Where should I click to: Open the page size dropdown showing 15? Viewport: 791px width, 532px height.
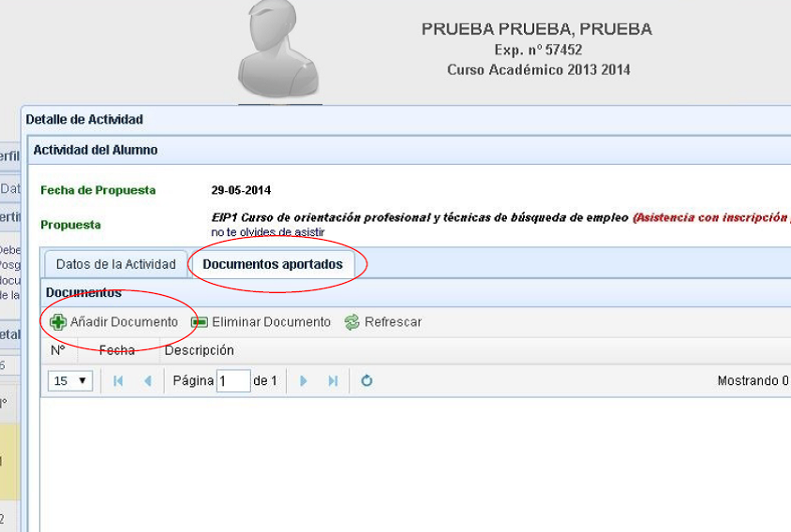(70, 381)
